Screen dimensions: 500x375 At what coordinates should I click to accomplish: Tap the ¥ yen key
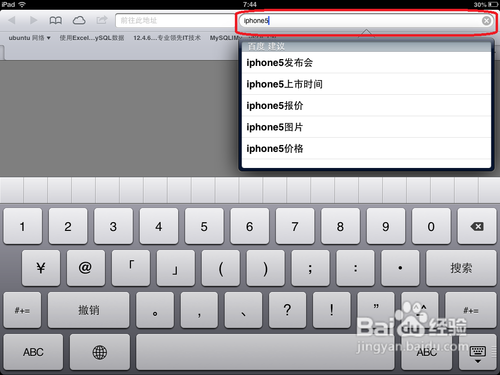pos(41,268)
